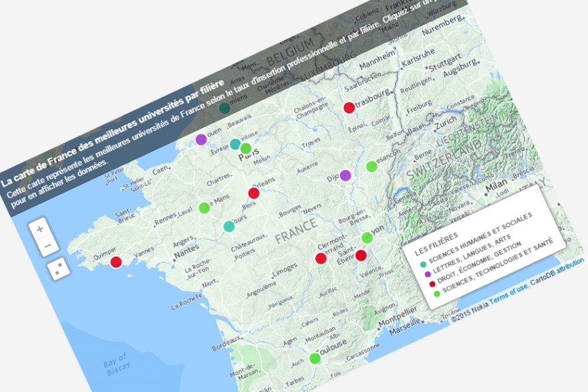
Task: Click the green marker near Besançon
Action: click(372, 166)
